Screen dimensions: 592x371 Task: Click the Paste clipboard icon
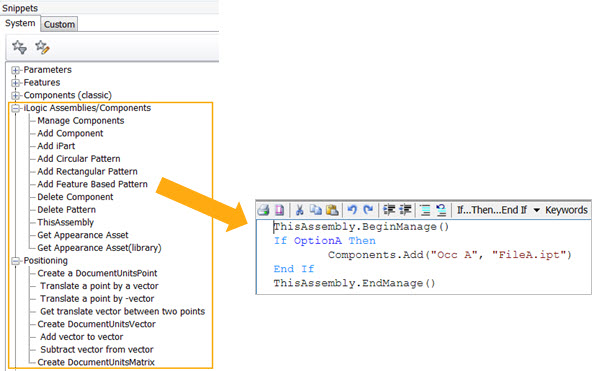click(332, 210)
